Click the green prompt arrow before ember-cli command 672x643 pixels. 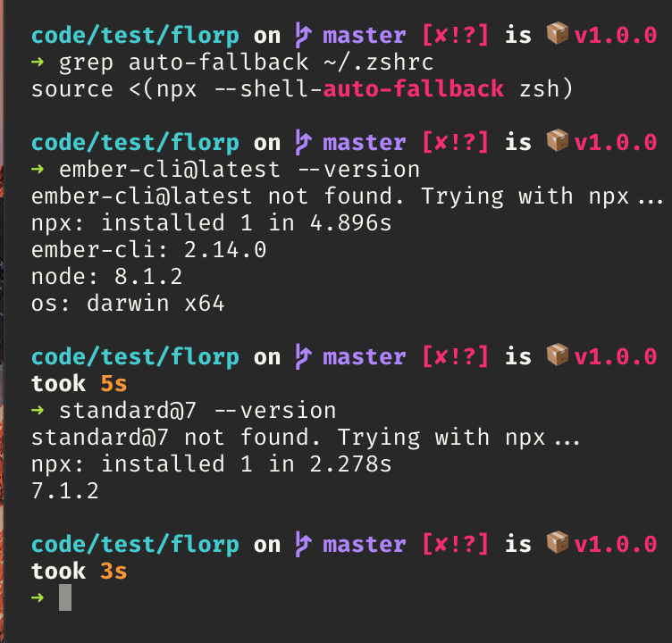(38, 169)
